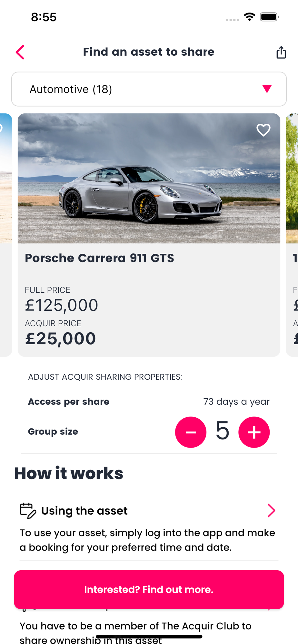
Task: Tap the 73 days a year value
Action: tap(236, 402)
